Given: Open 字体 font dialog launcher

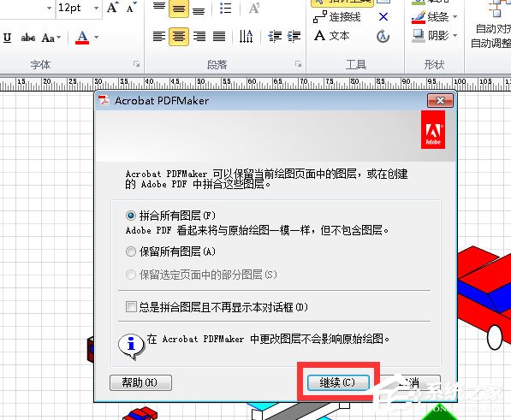Looking at the screenshot, I should pos(137,64).
